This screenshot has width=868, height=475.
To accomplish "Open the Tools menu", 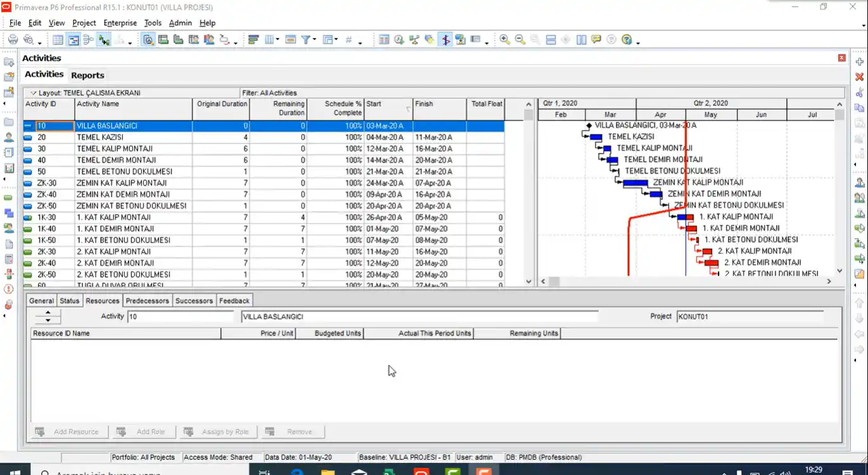I will click(153, 23).
